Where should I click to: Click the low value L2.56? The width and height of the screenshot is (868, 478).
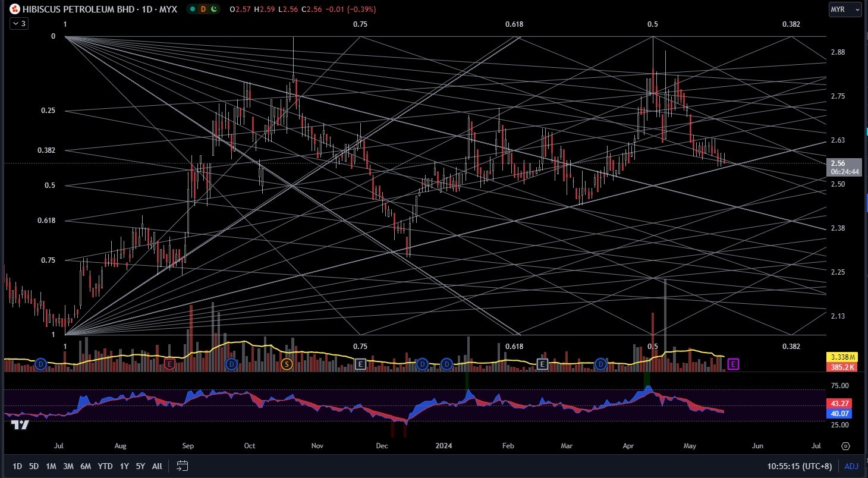click(x=288, y=10)
